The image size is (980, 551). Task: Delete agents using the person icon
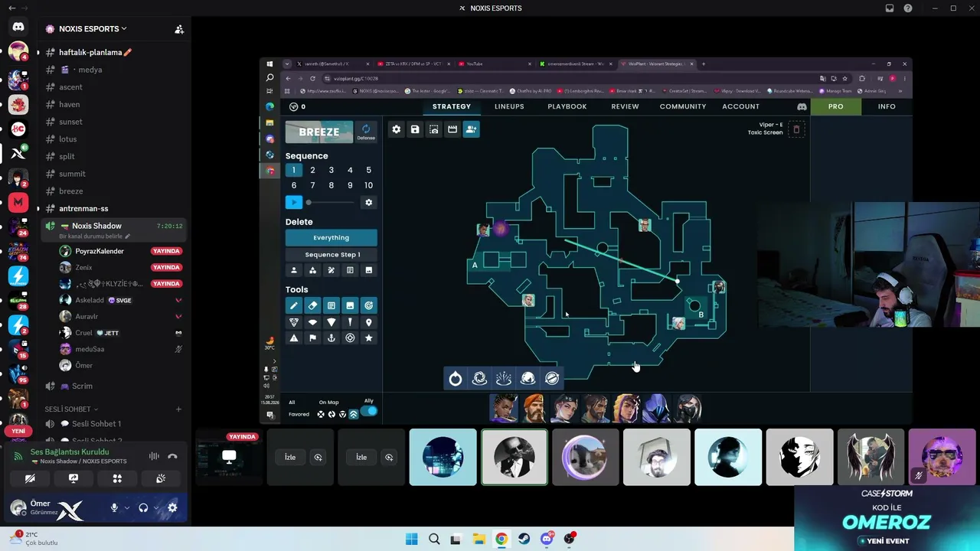click(x=294, y=270)
